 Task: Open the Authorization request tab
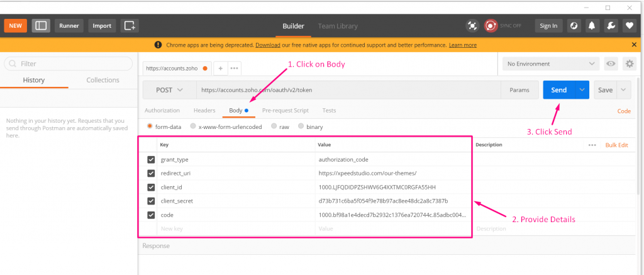click(x=162, y=111)
